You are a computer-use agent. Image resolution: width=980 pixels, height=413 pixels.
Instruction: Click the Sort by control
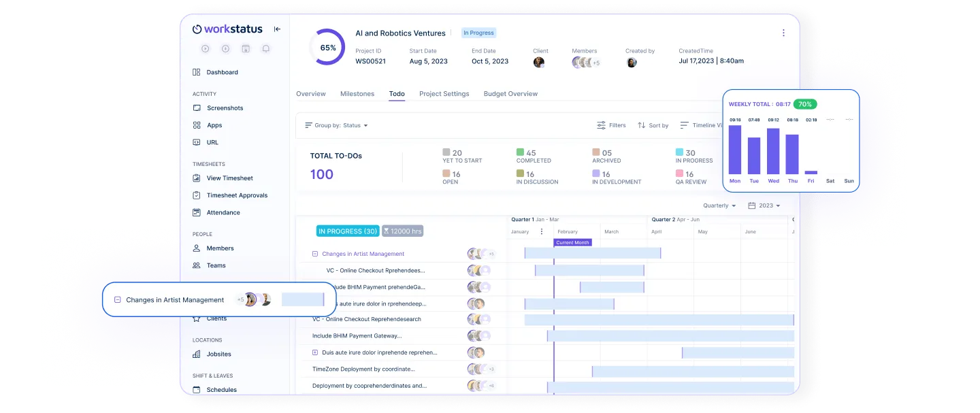click(653, 125)
